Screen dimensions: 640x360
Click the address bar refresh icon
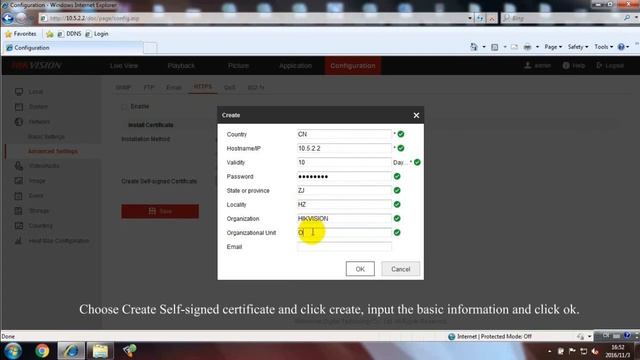tap(480, 18)
